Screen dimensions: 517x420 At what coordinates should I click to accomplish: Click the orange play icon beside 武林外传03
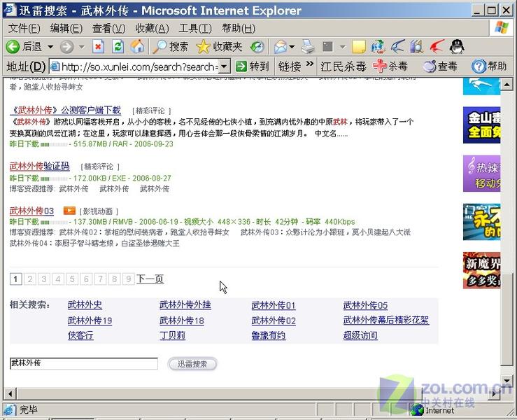tap(69, 210)
